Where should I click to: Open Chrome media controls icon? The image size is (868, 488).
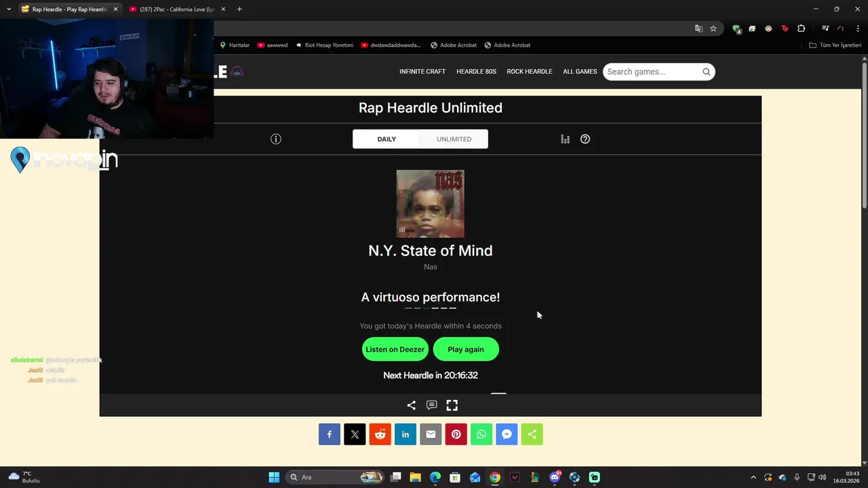(825, 28)
